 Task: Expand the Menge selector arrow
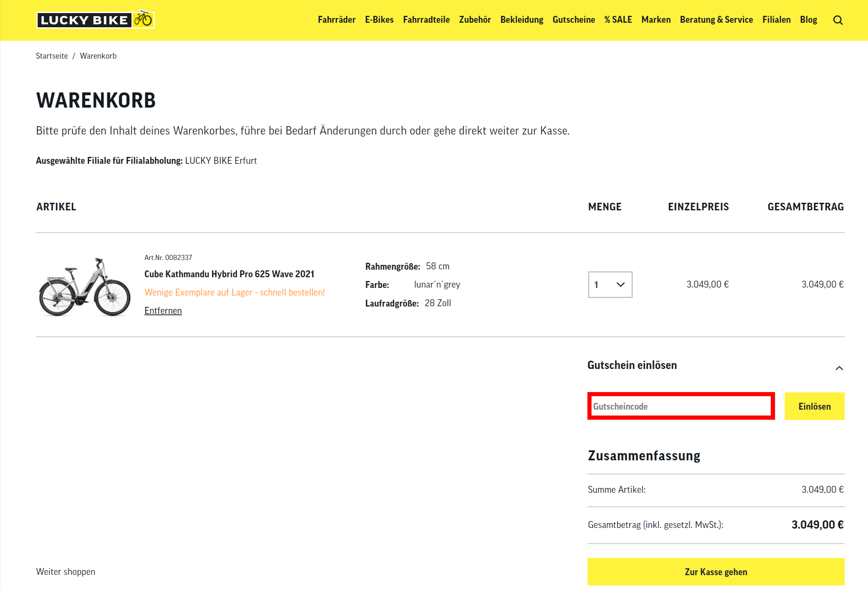point(620,285)
